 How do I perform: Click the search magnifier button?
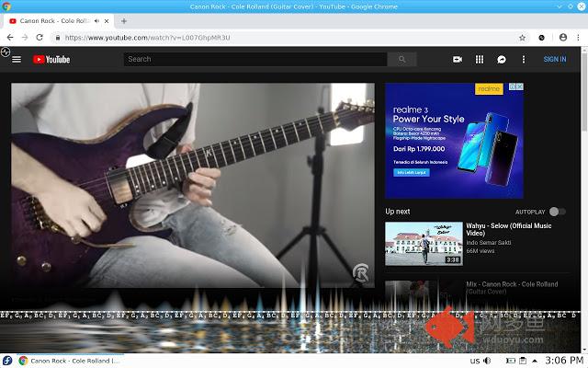402,59
